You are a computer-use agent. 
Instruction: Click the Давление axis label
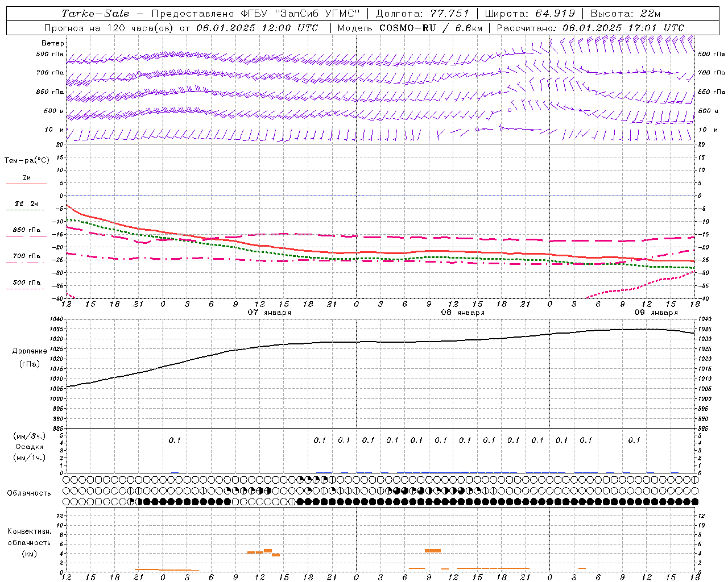pyautogui.click(x=30, y=351)
